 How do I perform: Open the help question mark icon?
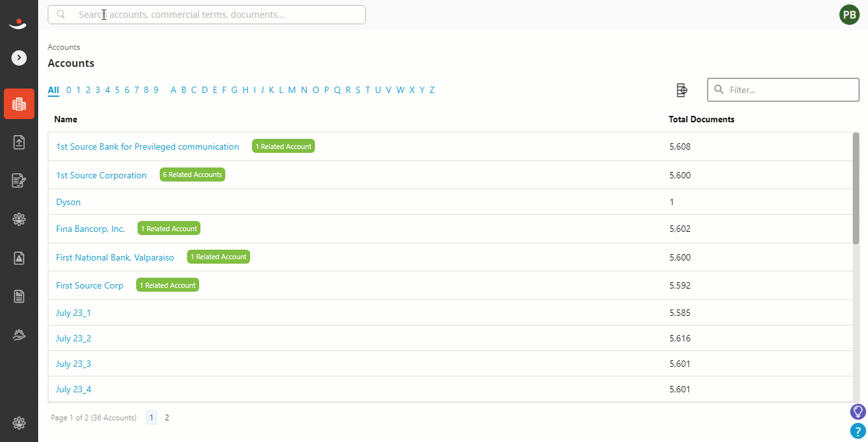pyautogui.click(x=858, y=431)
